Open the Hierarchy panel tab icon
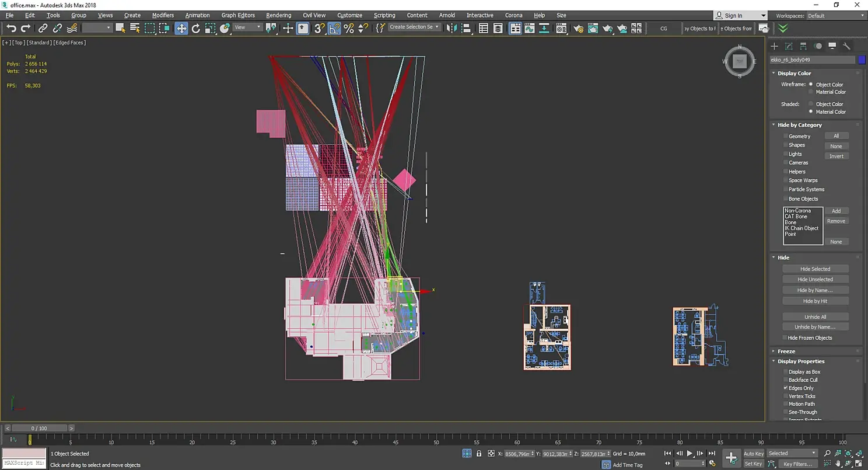 click(x=803, y=46)
